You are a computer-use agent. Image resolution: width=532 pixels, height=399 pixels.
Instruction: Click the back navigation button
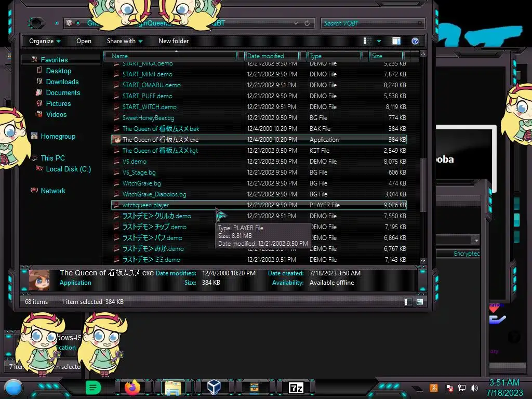pos(36,23)
